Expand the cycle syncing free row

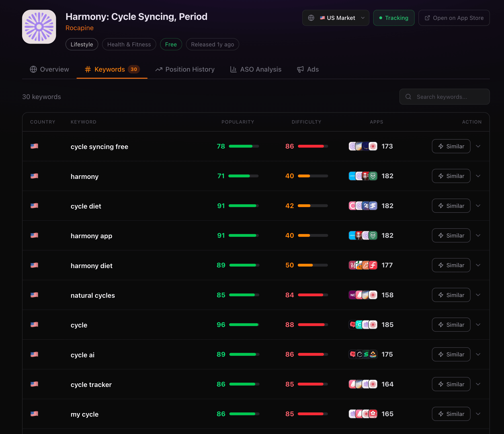(478, 146)
